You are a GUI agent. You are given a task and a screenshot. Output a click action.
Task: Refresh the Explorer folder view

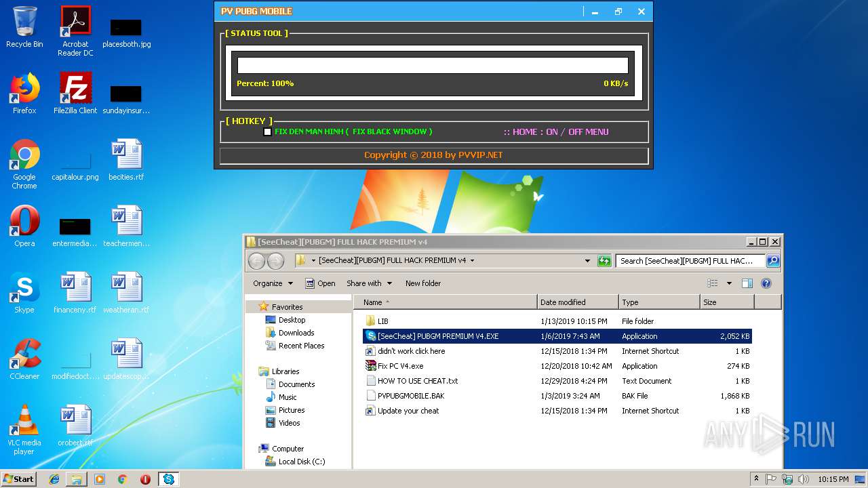(x=604, y=261)
